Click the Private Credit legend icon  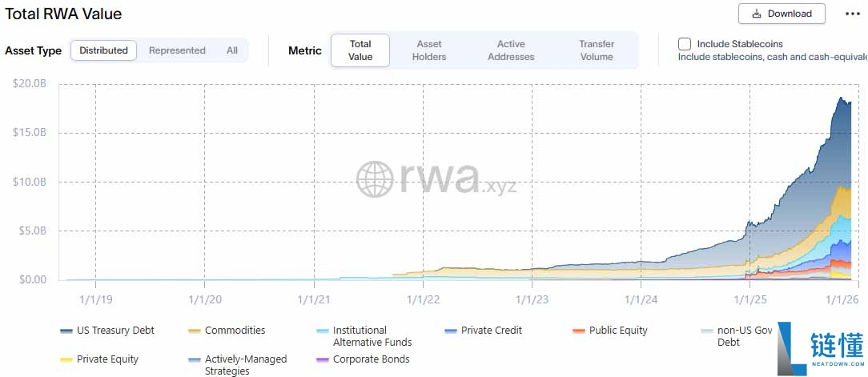451,331
